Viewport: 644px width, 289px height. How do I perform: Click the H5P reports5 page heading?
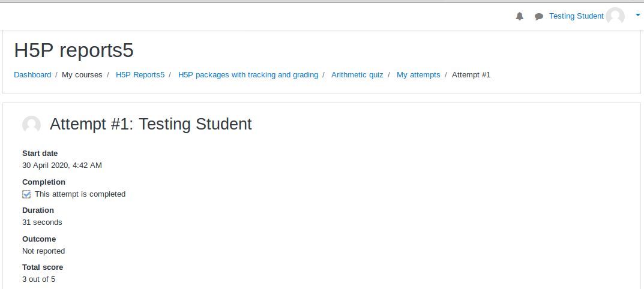[74, 50]
